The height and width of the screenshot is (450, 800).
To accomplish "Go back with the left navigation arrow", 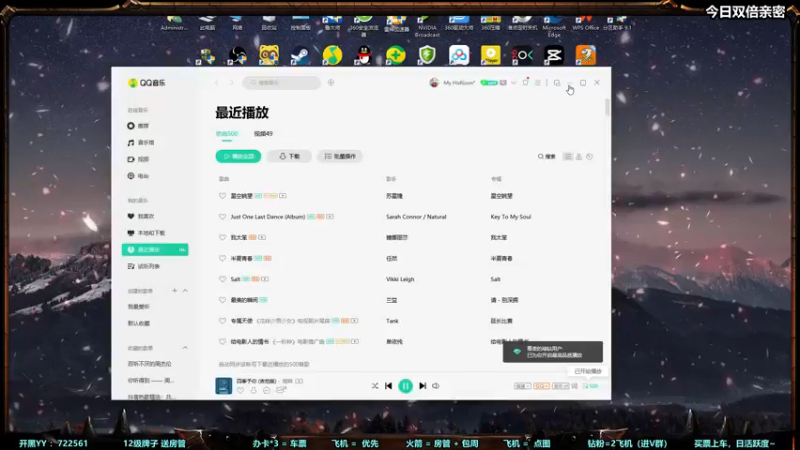I will [217, 83].
